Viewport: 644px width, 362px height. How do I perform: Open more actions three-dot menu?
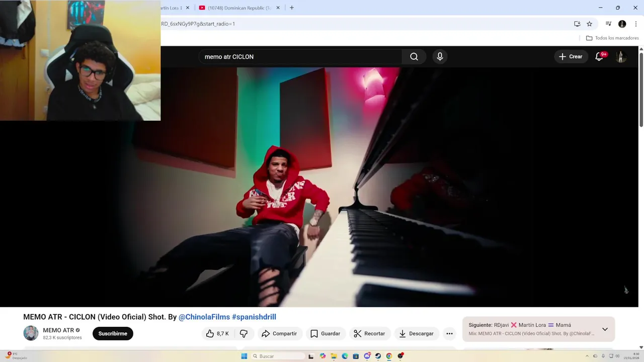pos(449,333)
